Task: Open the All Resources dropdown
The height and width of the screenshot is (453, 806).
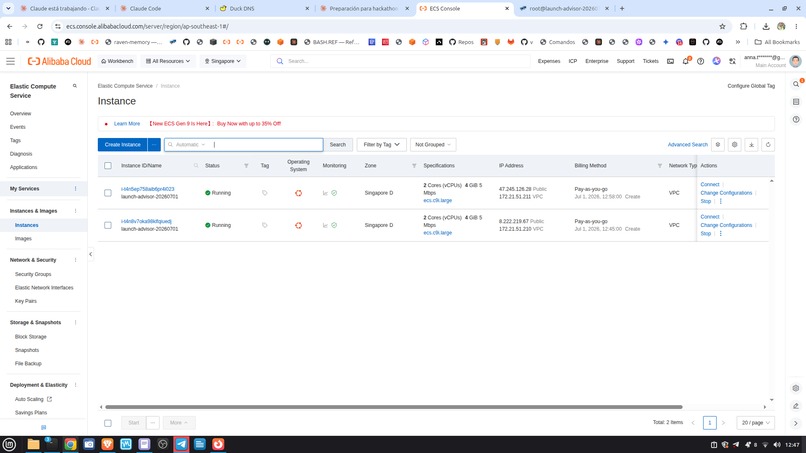Action: tap(168, 61)
